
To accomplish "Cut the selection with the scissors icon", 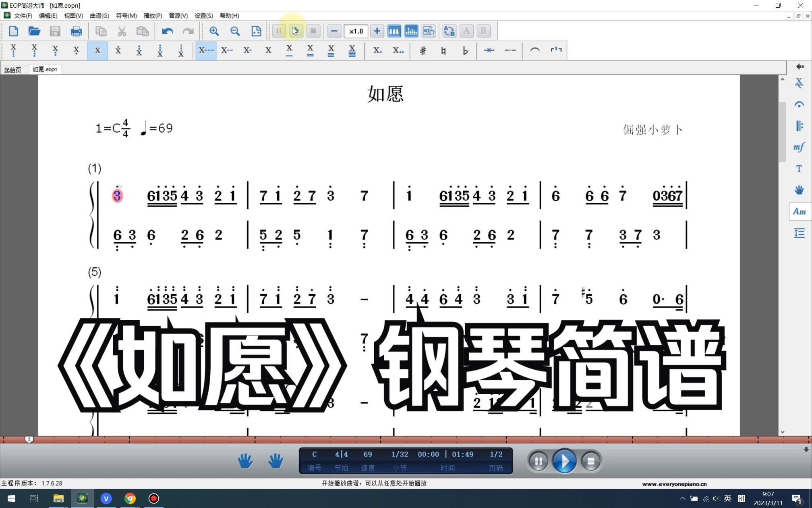I will pyautogui.click(x=122, y=31).
